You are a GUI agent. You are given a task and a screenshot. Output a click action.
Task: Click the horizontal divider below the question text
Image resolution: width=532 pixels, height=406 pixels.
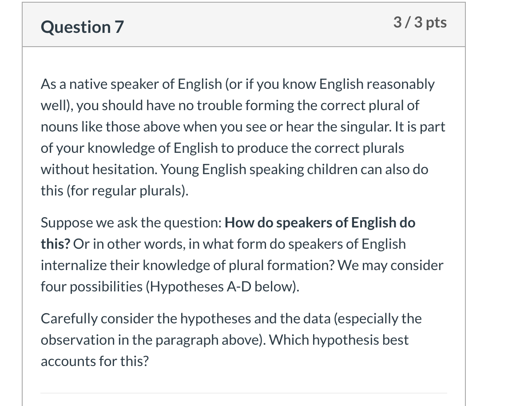coord(244,393)
